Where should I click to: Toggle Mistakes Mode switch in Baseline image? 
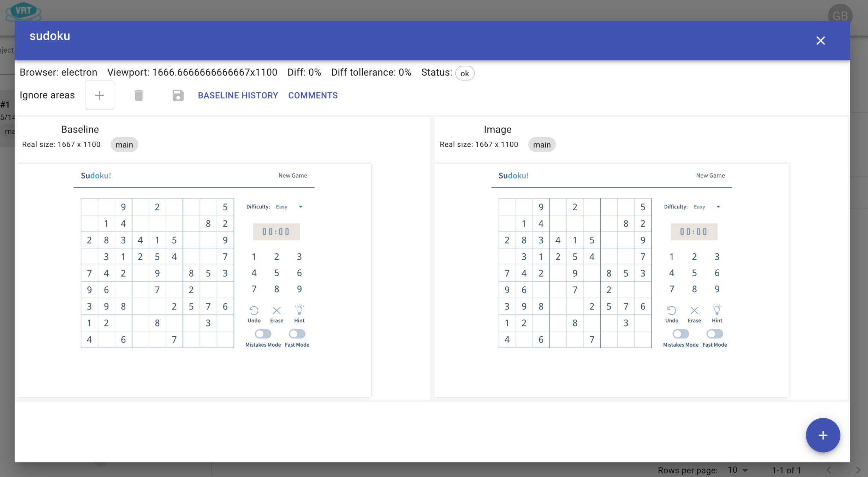263,334
